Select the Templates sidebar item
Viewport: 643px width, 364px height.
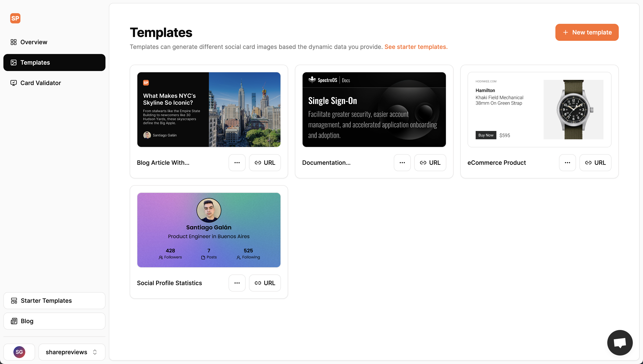[54, 63]
